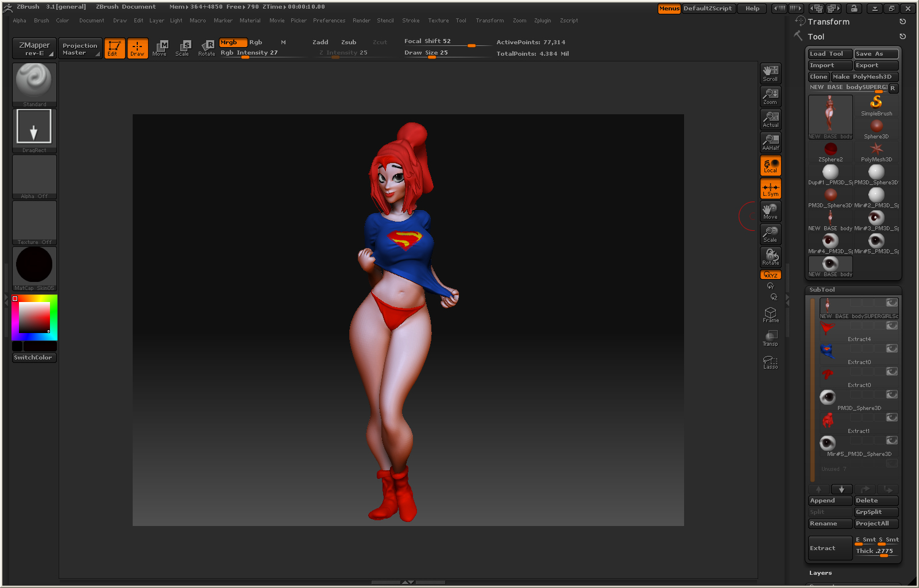Screen dimensions: 919x588
Task: Click the Append subtool button
Action: click(x=830, y=501)
